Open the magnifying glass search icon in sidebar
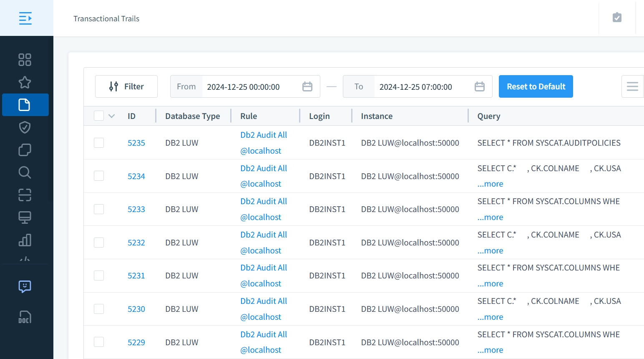The width and height of the screenshot is (644, 359). (x=25, y=172)
